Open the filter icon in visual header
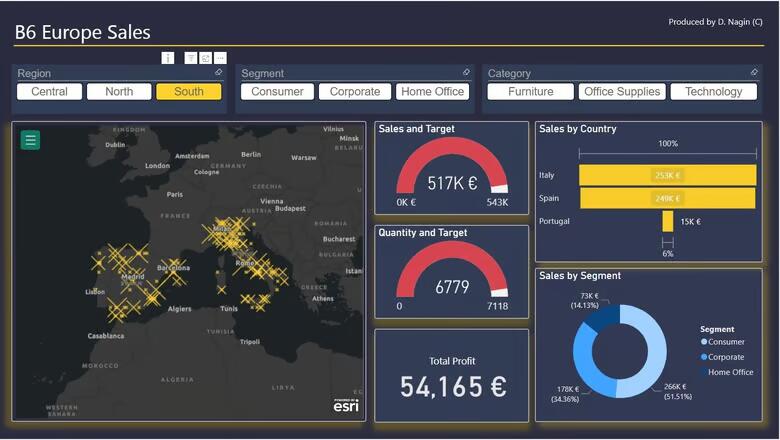This screenshot has height=440, width=780. [x=191, y=58]
